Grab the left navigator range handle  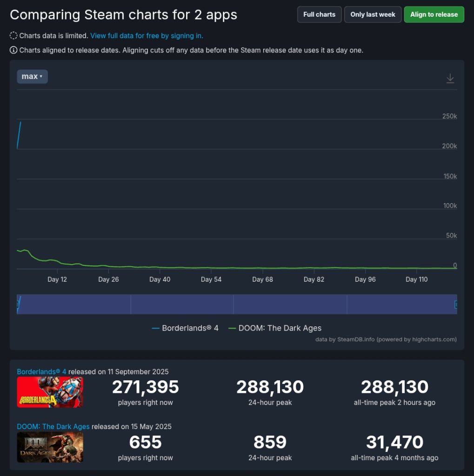[18, 304]
